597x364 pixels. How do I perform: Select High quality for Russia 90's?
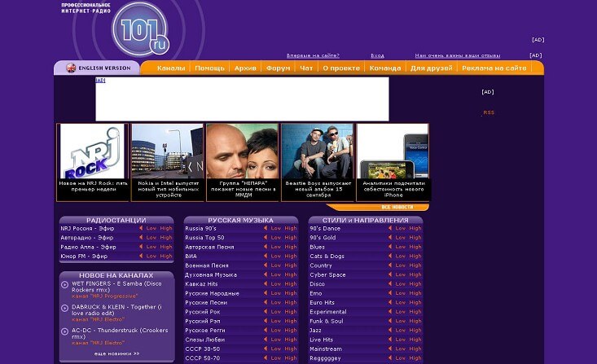tap(291, 228)
